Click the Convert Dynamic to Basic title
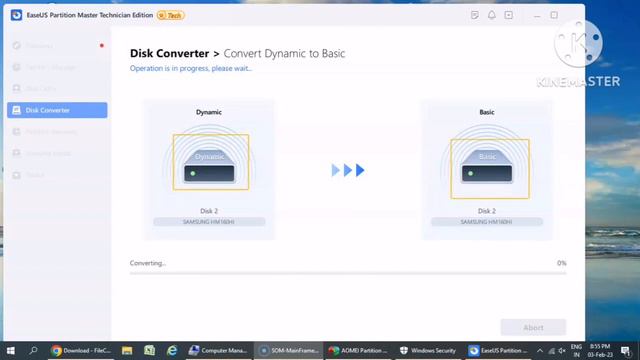The image size is (640, 360). (x=284, y=53)
